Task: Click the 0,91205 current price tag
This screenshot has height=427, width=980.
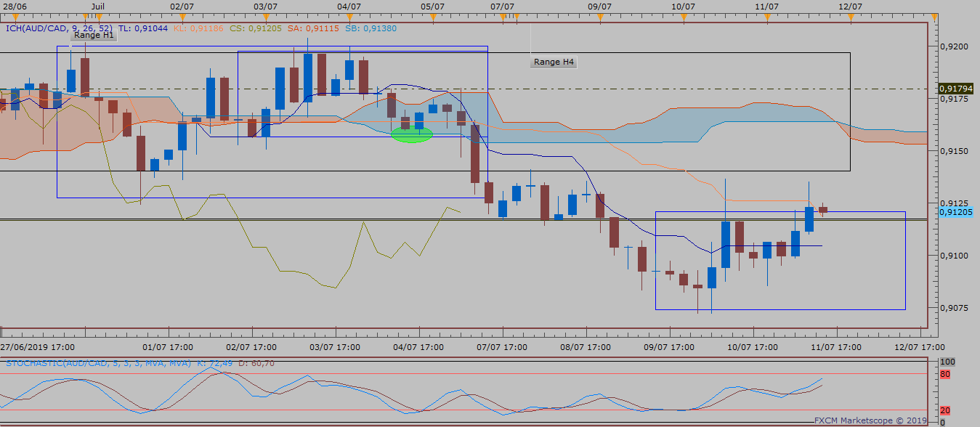Action: click(955, 211)
